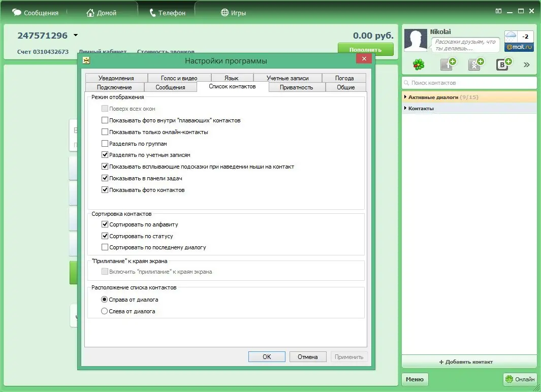Click the ICQ flower status icon
This screenshot has height=392, width=541.
[x=418, y=64]
